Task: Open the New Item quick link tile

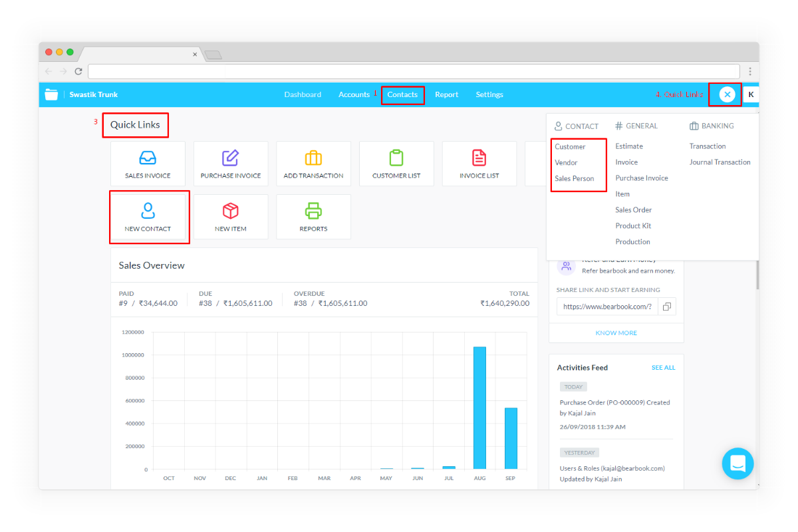Action: (x=231, y=217)
